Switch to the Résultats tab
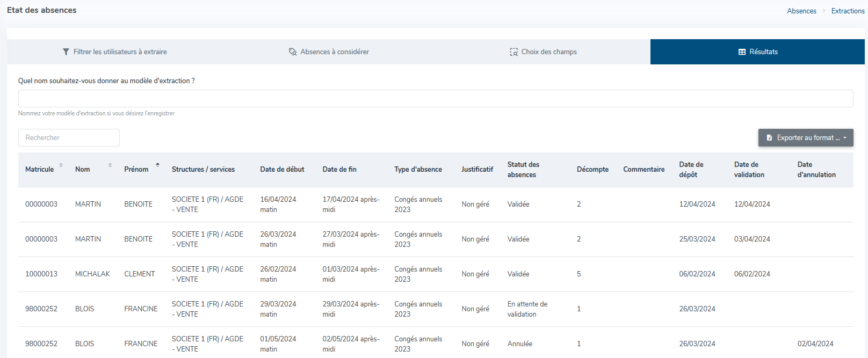The height and width of the screenshot is (358, 868). point(757,52)
